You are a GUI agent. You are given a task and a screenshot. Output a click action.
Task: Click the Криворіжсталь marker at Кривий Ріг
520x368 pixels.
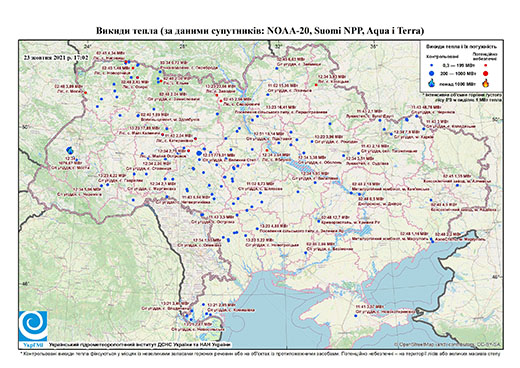pyautogui.click(x=319, y=221)
